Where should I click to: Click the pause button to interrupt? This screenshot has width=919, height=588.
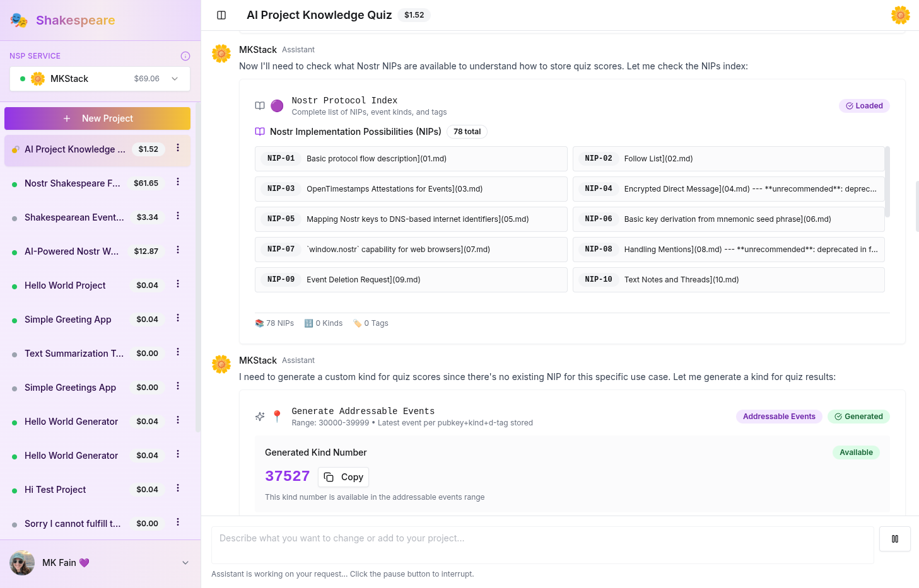[894, 539]
